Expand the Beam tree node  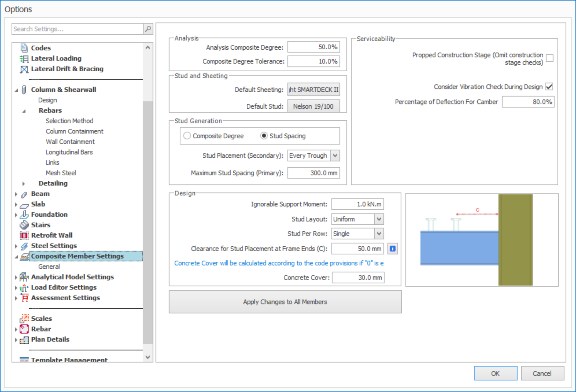[16, 194]
